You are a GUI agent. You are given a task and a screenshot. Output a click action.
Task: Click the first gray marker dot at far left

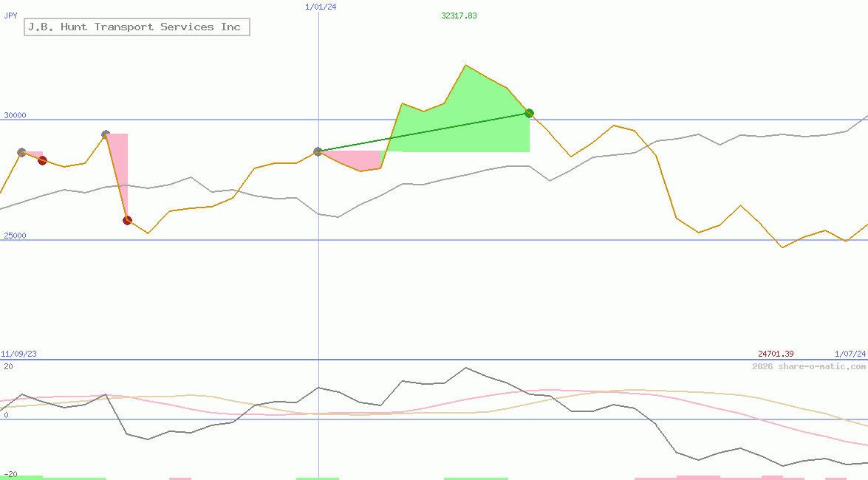point(21,151)
